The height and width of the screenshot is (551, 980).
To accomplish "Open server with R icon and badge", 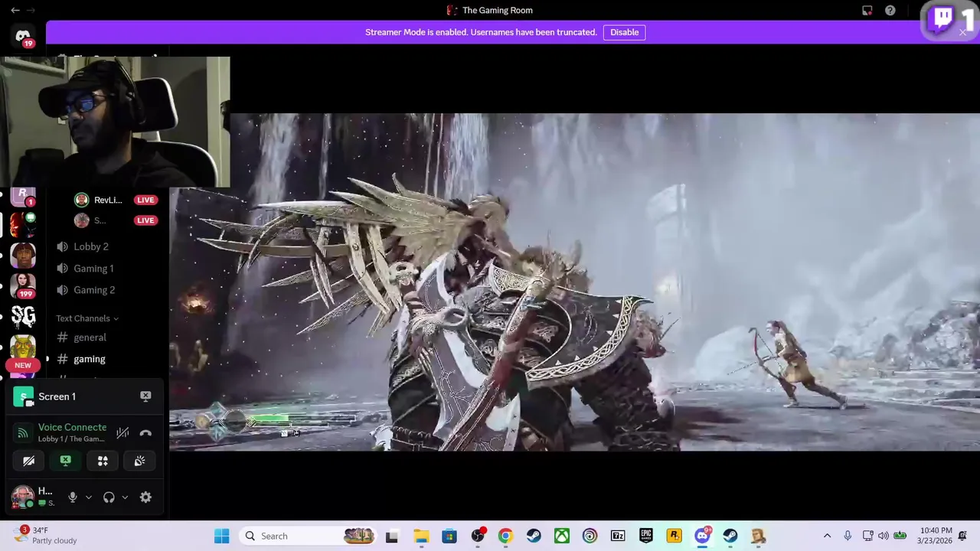I will click(23, 196).
